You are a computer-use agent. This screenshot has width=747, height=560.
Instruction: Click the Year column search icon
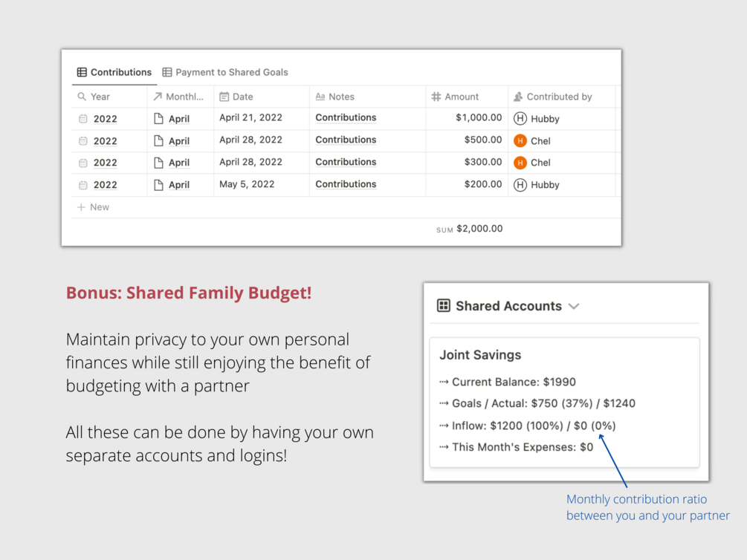click(x=82, y=97)
